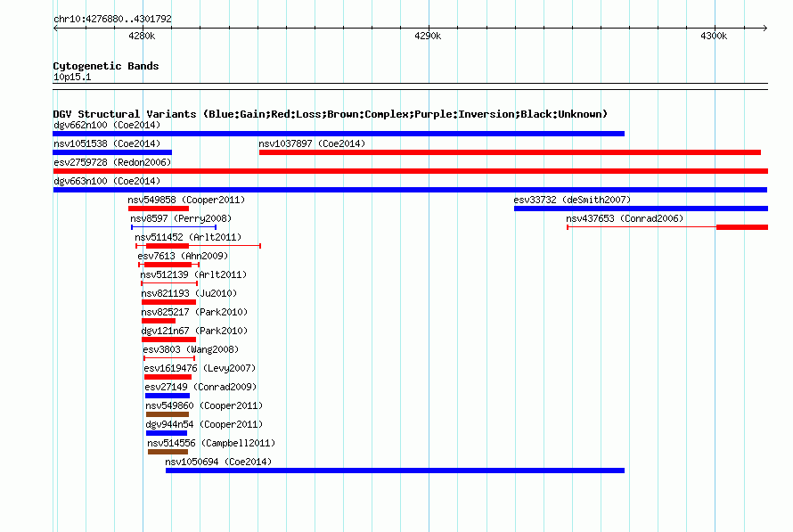Select the nsv1051538 (Coe2014) variant label
The height and width of the screenshot is (532, 793).
pyautogui.click(x=107, y=143)
